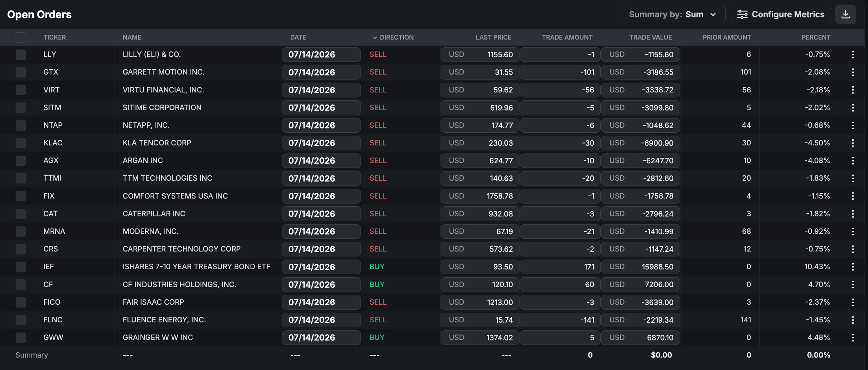Viewport: 868px width, 370px height.
Task: Edit the date field for LLY order
Action: coord(321,55)
